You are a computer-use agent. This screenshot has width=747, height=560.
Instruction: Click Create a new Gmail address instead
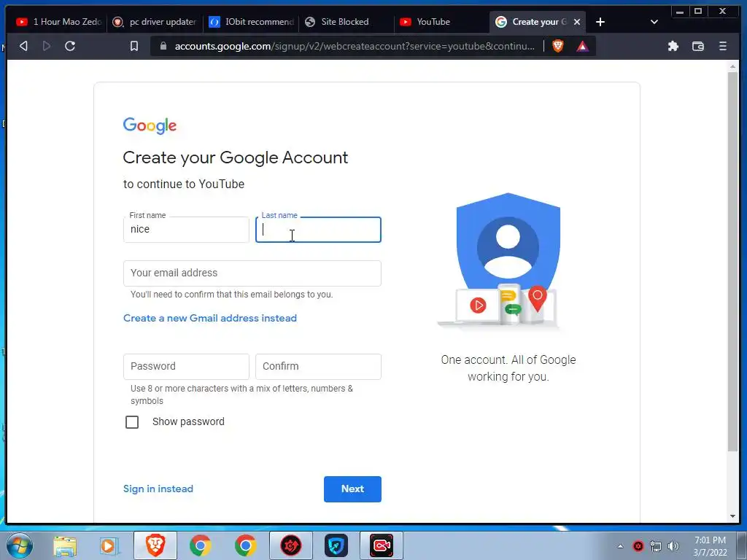[210, 318]
